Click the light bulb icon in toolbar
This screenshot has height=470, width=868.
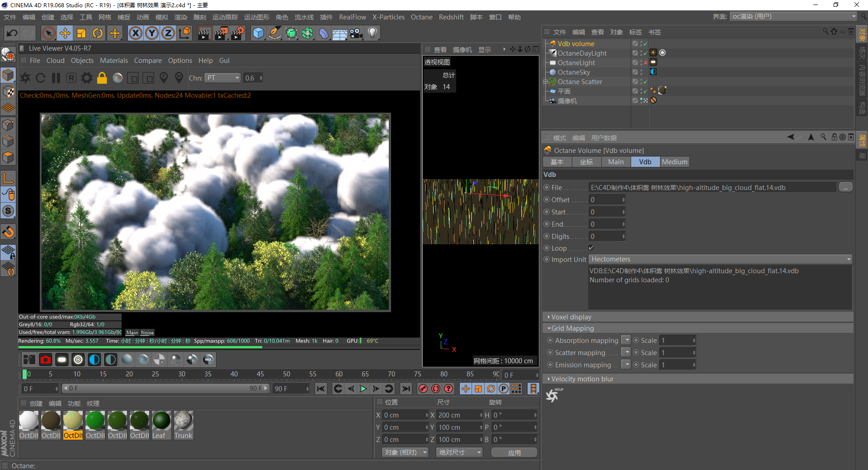(x=373, y=33)
